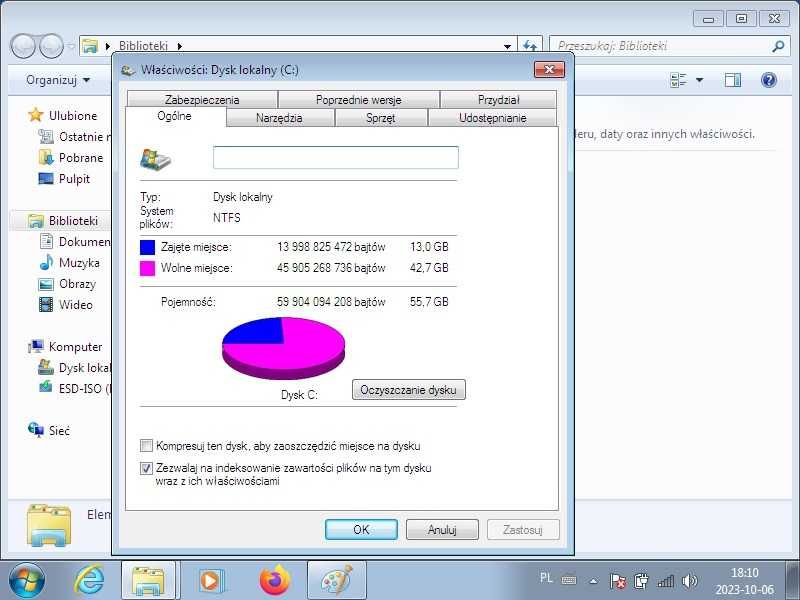800x600 pixels.
Task: Select the ESD-ISO drive
Action: tap(75, 389)
